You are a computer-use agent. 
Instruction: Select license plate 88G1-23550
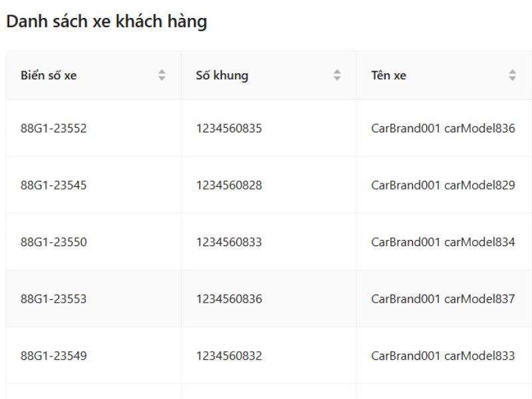click(54, 242)
